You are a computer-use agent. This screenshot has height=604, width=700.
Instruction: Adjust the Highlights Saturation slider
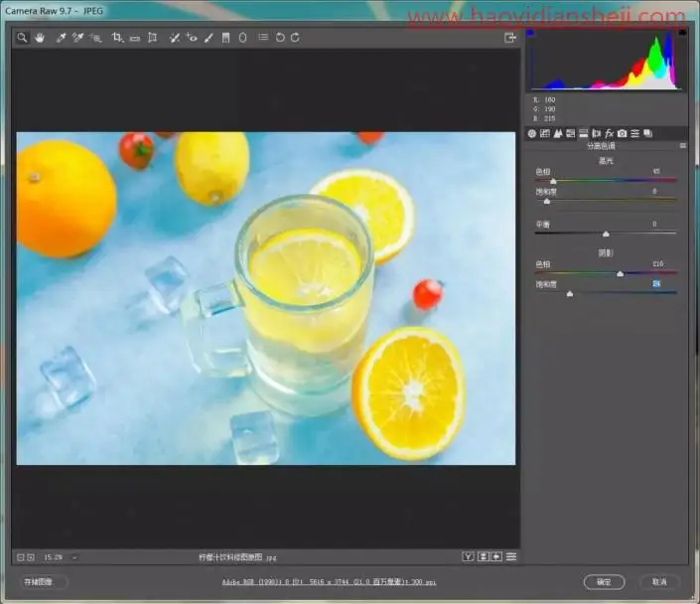[547, 202]
